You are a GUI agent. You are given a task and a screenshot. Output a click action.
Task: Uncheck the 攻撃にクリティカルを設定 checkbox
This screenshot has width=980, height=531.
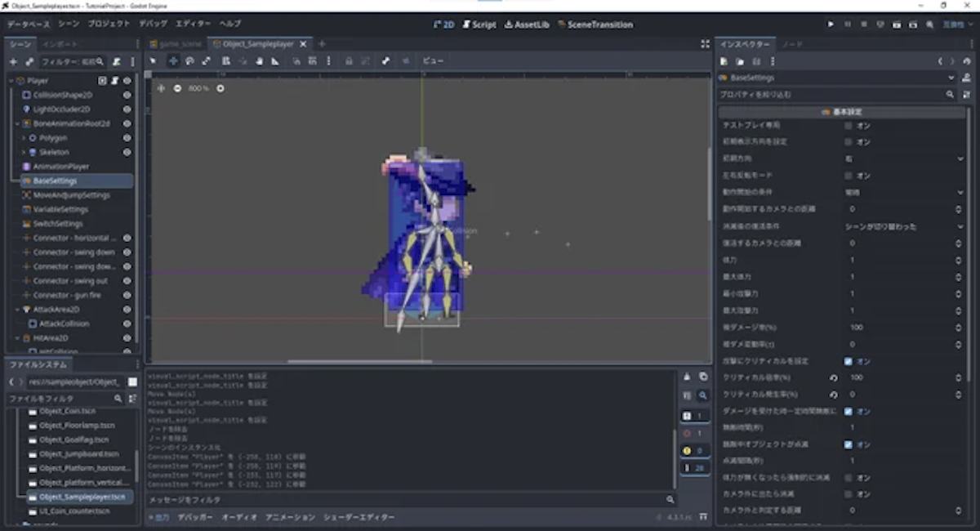pyautogui.click(x=849, y=361)
